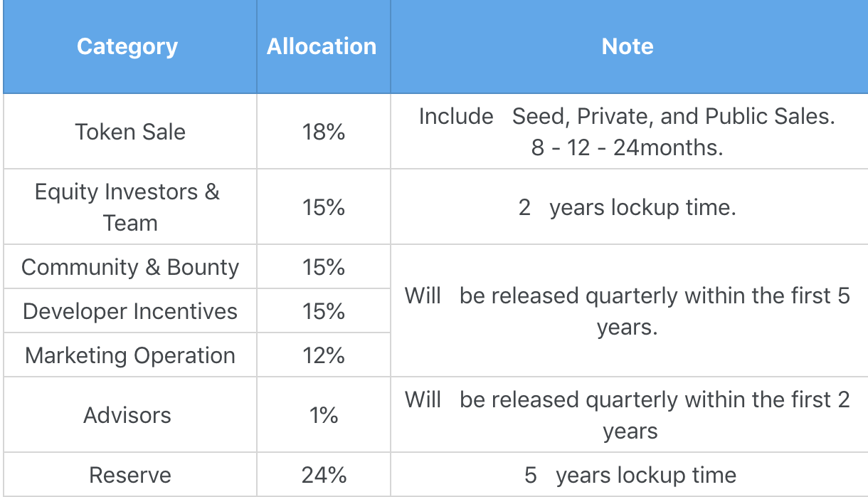Click the 18% allocation value
This screenshot has height=497, width=868.
click(x=323, y=132)
